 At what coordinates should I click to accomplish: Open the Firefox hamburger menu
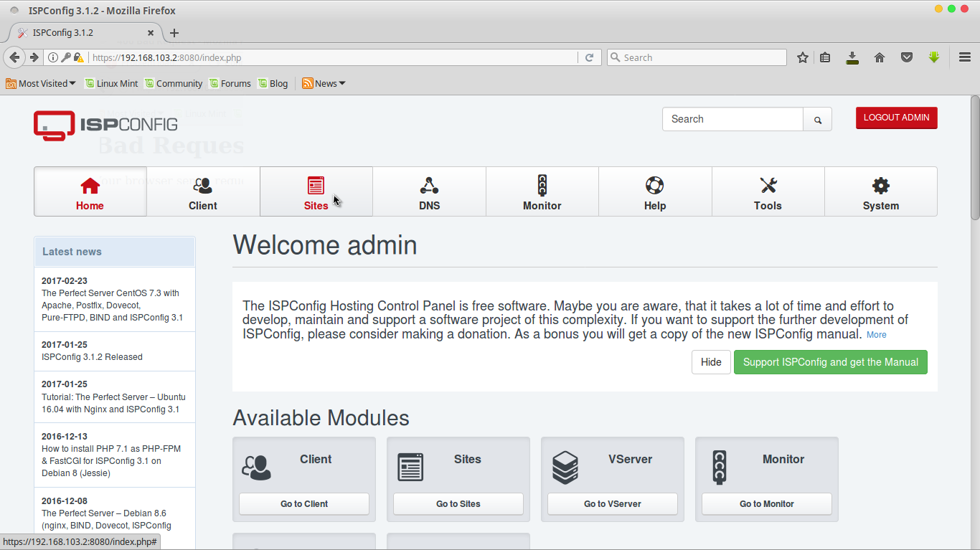click(965, 57)
